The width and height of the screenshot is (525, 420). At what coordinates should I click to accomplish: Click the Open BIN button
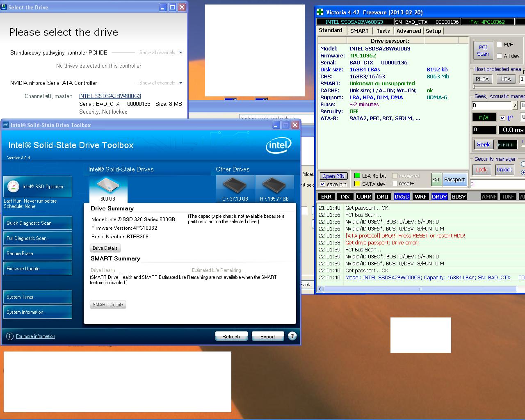pos(333,176)
